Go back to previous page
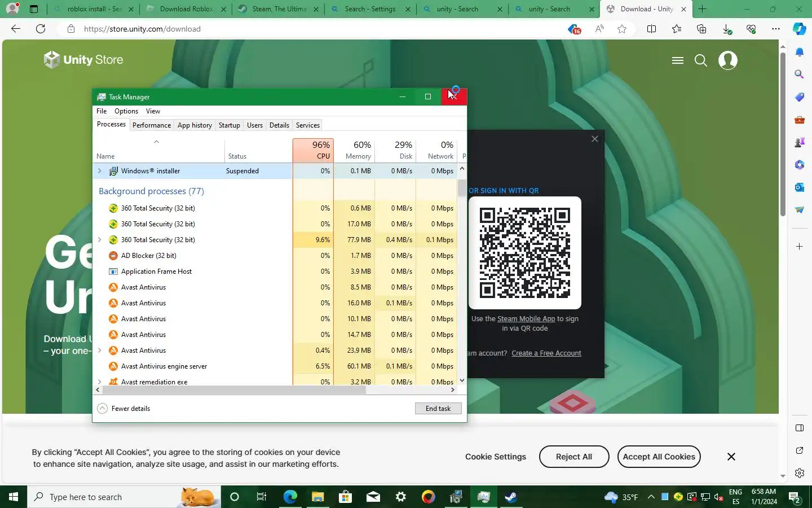The width and height of the screenshot is (812, 508). [16, 29]
